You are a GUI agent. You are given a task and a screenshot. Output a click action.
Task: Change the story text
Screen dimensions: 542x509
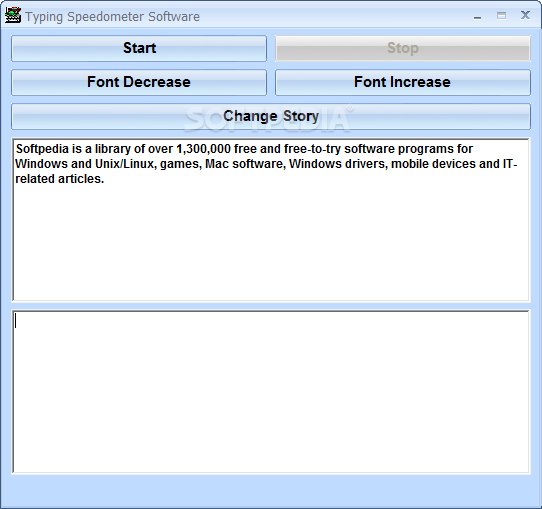[271, 116]
